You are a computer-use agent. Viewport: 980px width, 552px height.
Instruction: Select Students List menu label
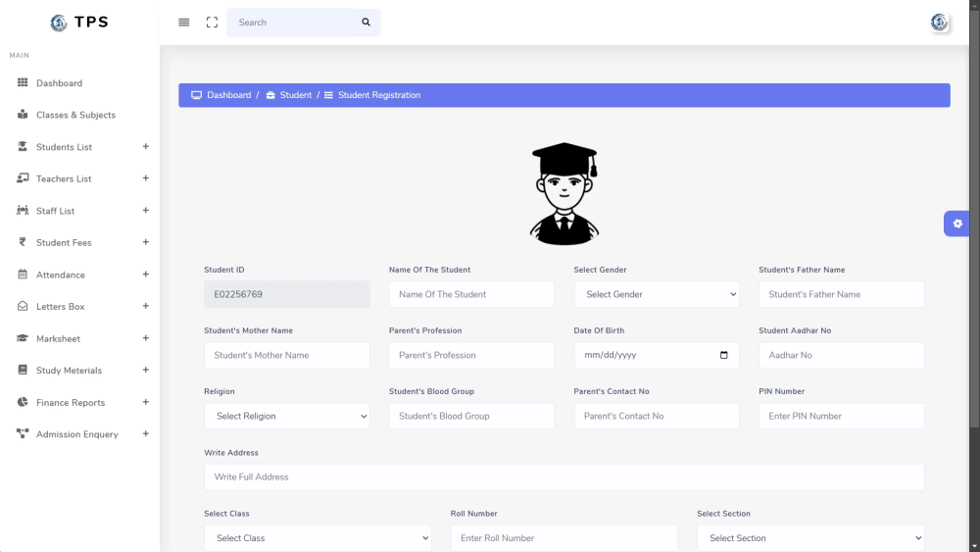pos(64,147)
